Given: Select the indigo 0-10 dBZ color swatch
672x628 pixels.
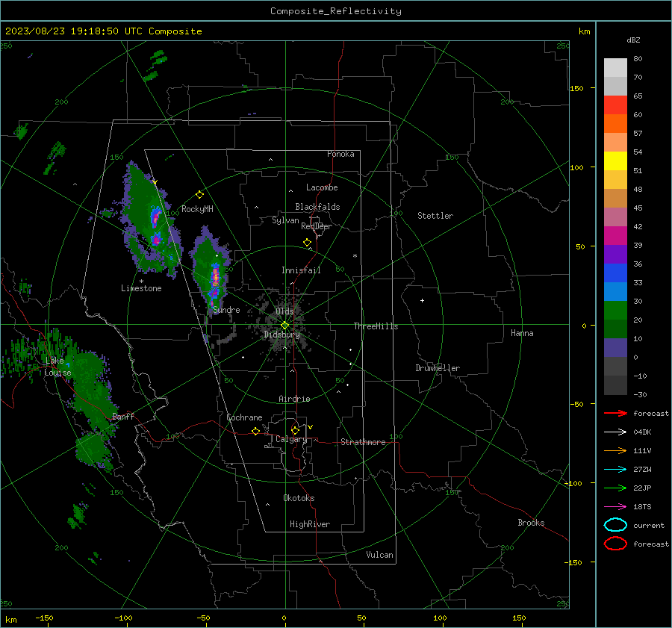Looking at the screenshot, I should (x=615, y=348).
